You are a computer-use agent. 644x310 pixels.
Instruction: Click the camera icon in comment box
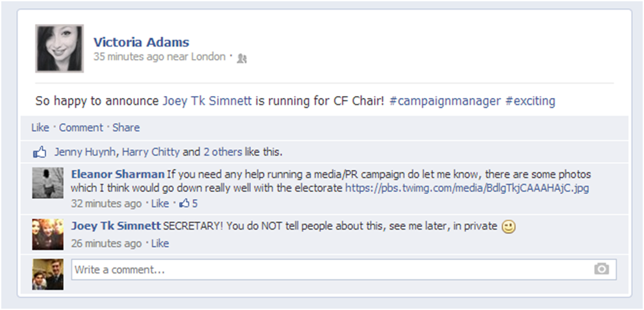[601, 269]
